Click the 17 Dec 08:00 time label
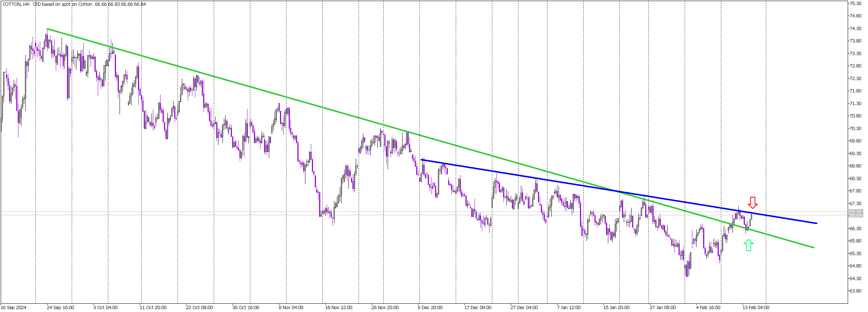 [478, 308]
